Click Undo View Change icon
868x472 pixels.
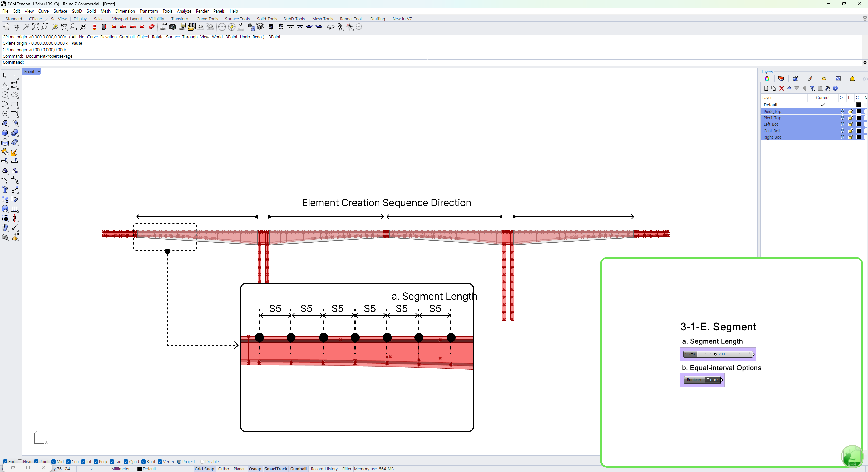pyautogui.click(x=64, y=27)
